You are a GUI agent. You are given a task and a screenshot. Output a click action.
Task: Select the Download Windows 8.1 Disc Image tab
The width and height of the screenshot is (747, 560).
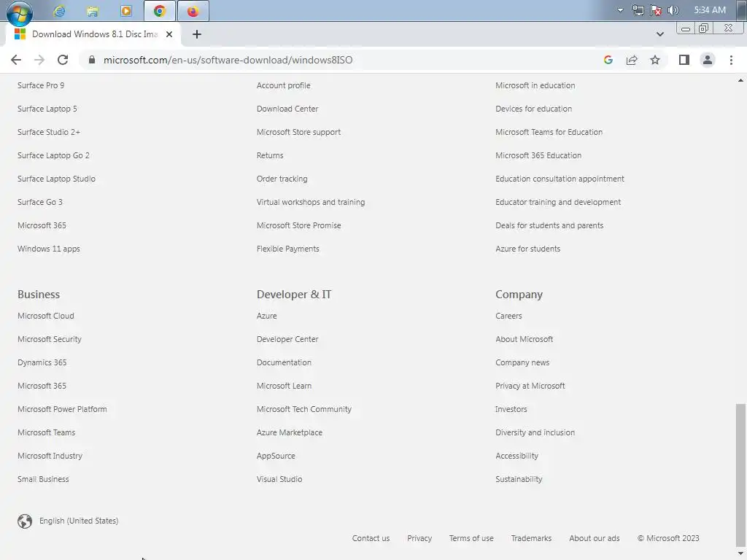coord(93,34)
